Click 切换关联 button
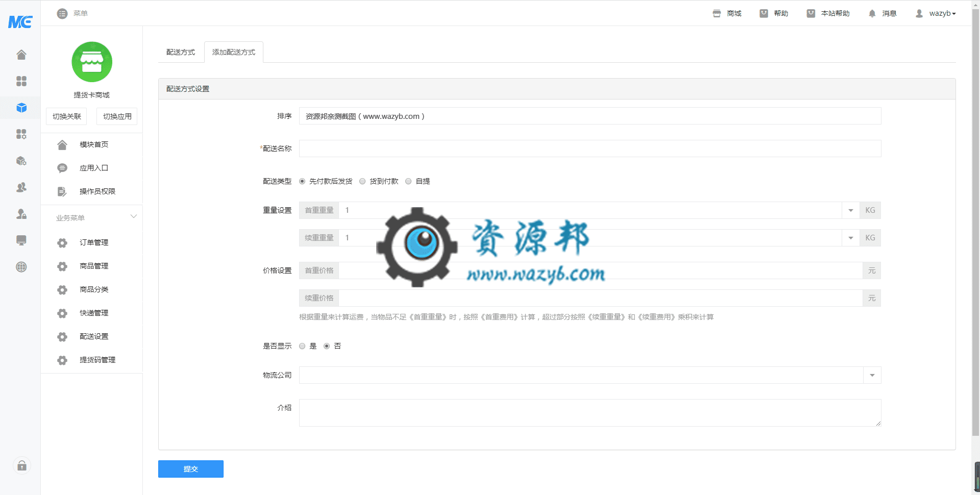The image size is (980, 495). coord(66,116)
